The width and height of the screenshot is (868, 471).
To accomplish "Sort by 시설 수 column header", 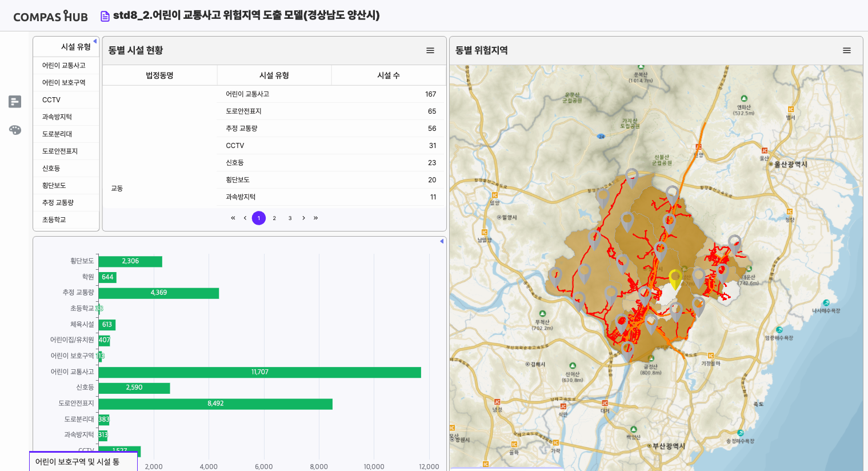I will 389,75.
